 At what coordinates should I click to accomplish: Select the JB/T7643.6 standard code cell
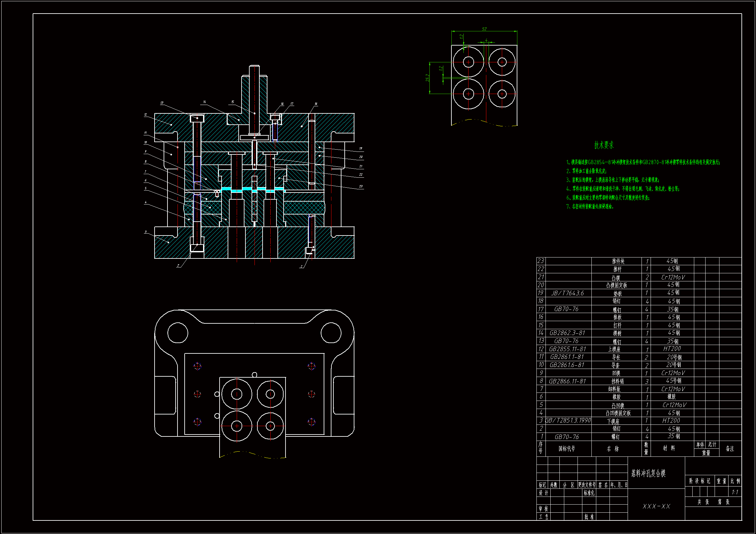pos(568,293)
